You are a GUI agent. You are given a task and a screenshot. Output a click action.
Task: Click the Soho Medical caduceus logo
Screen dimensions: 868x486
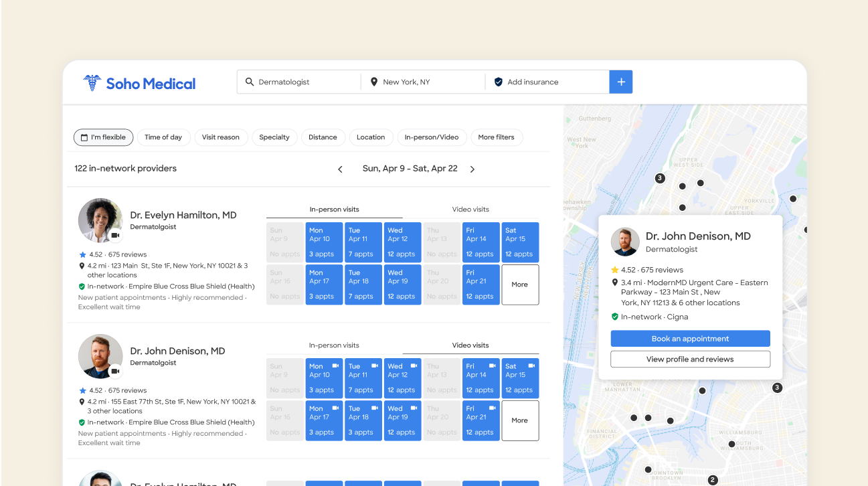[92, 83]
